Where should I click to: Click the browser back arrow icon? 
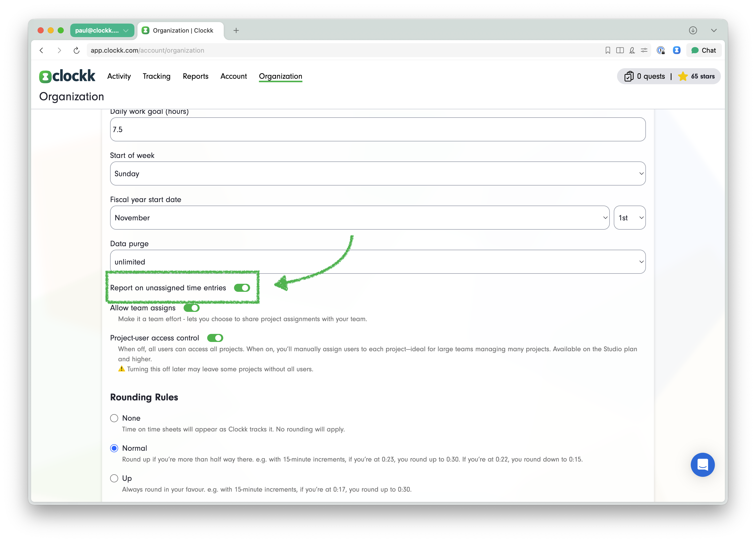[42, 50]
